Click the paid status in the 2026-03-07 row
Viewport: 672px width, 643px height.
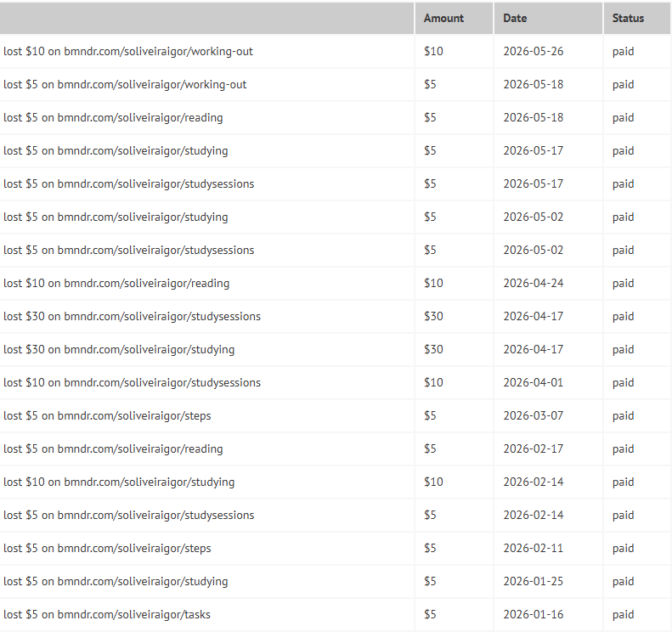pyautogui.click(x=623, y=416)
